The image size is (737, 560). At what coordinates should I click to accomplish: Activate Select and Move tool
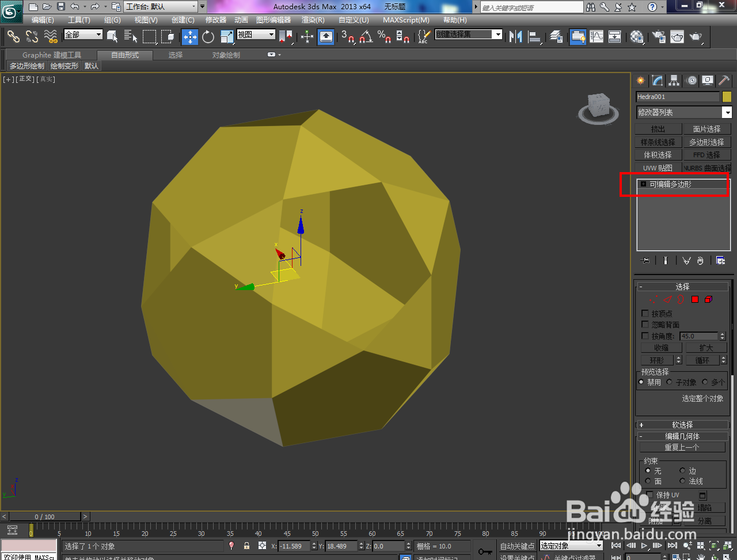coord(189,36)
